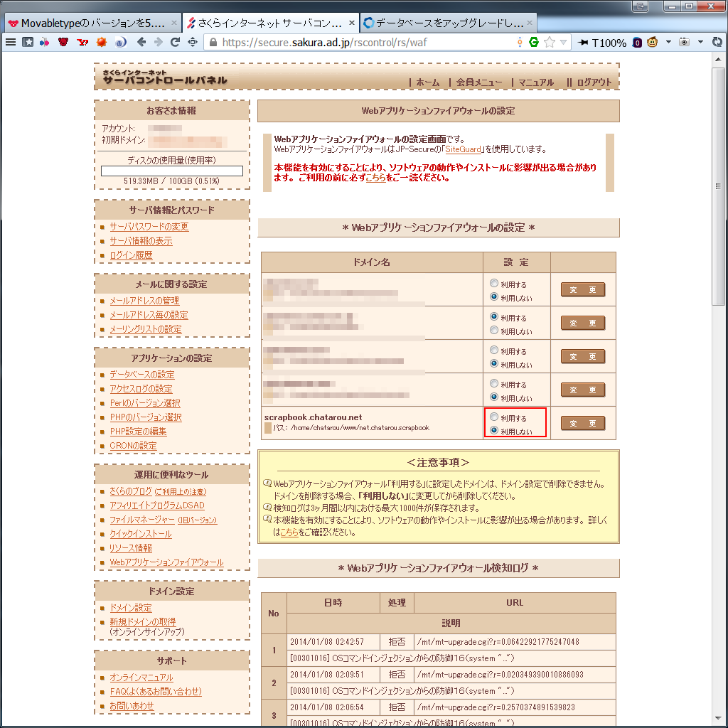Screen dimensions: 728x728
Task: Open サーバパスワードの変更 link
Action: [149, 227]
